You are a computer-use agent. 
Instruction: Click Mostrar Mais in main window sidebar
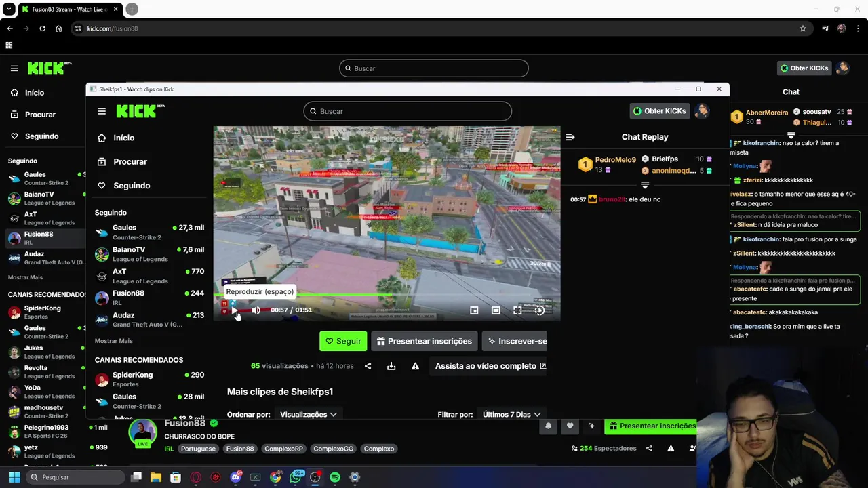pos(25,277)
